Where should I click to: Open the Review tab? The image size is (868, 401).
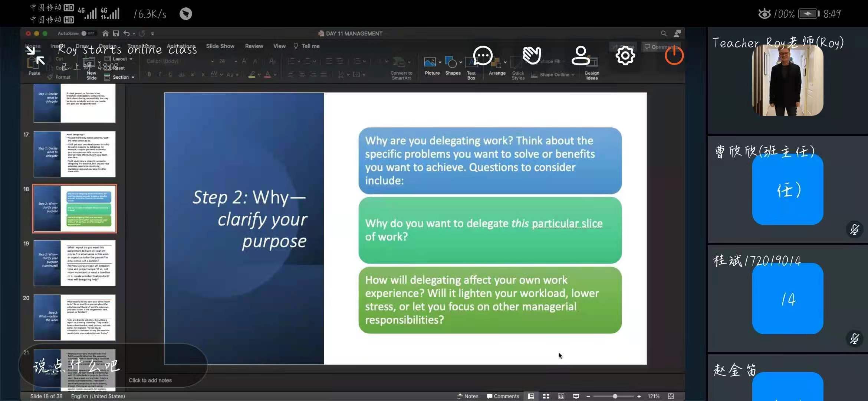254,46
